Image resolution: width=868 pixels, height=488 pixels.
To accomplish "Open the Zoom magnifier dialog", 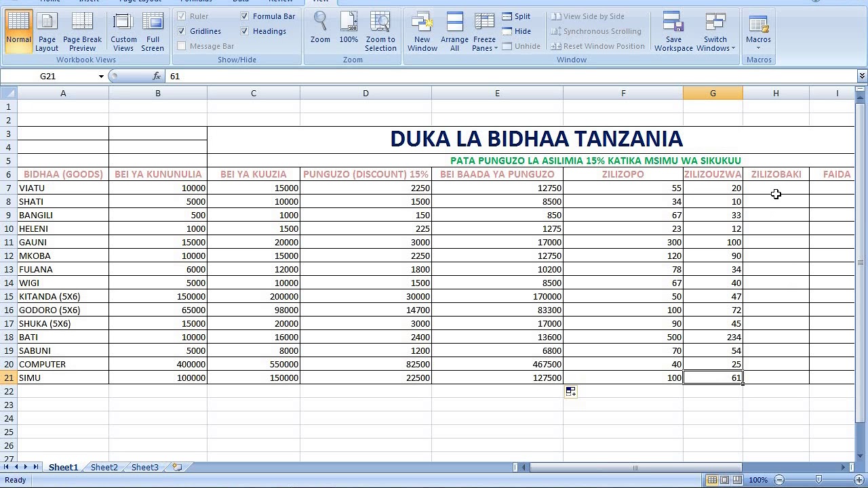I will pos(320,28).
